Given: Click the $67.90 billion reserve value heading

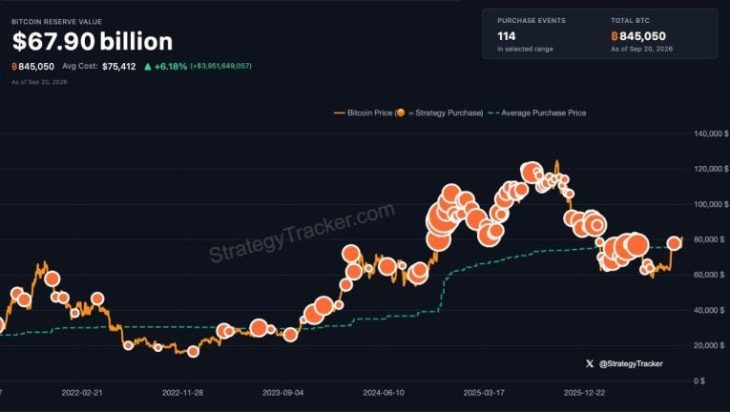Looking at the screenshot, I should click(92, 41).
